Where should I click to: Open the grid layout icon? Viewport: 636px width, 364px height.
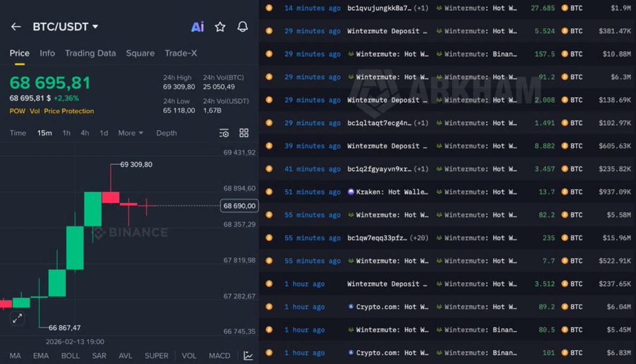click(244, 133)
